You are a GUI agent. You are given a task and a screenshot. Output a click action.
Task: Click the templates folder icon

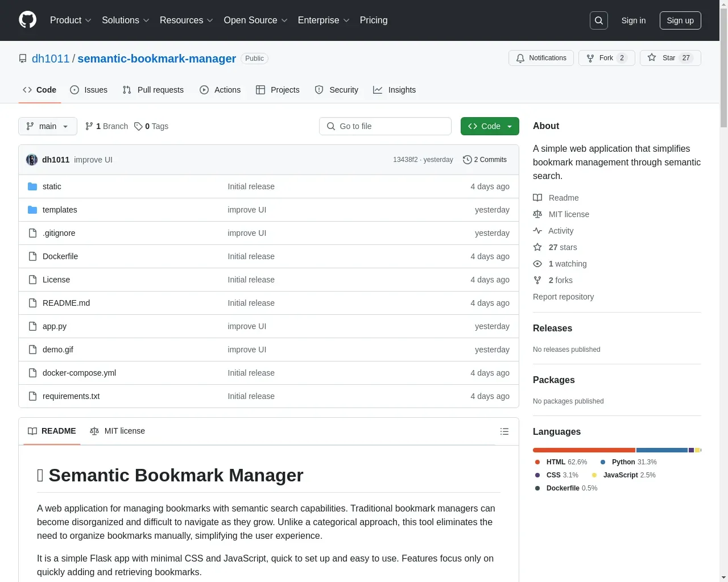(x=32, y=210)
